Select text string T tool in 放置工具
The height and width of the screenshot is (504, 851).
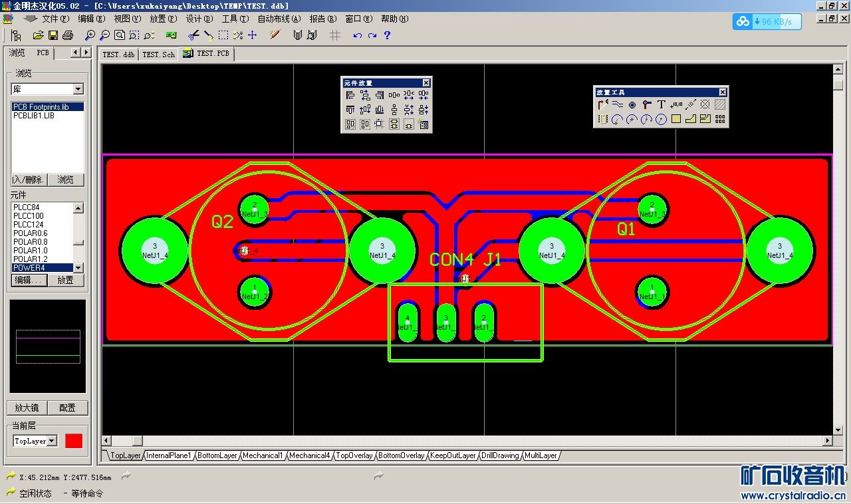(662, 104)
